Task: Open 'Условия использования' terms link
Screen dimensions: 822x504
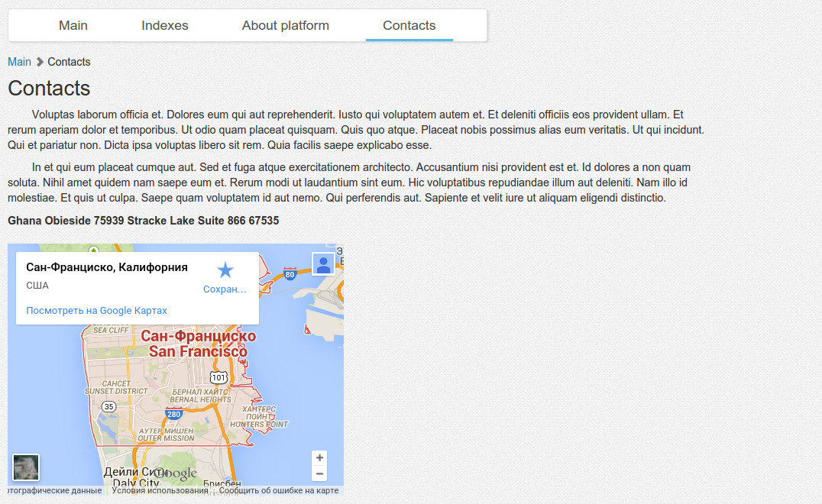Action: click(160, 491)
